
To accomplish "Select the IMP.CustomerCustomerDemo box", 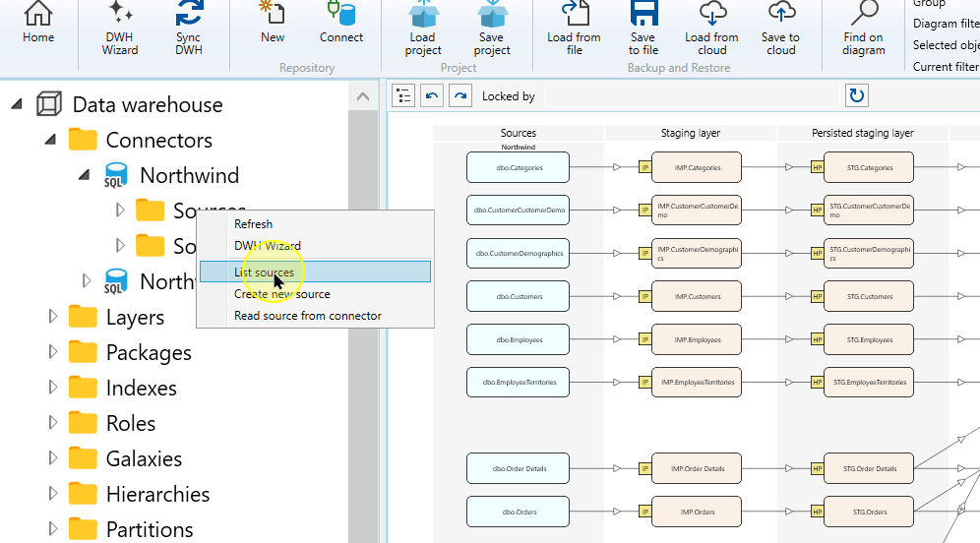I will click(x=697, y=211).
